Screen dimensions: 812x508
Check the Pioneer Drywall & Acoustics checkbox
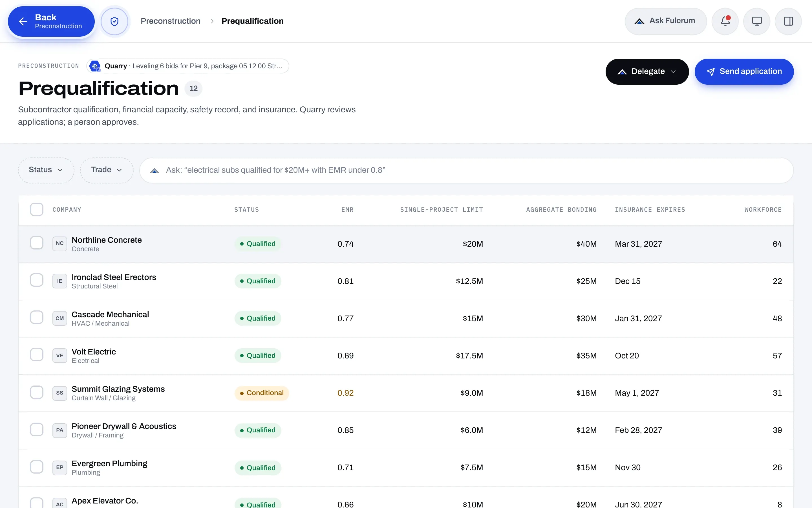coord(37,430)
